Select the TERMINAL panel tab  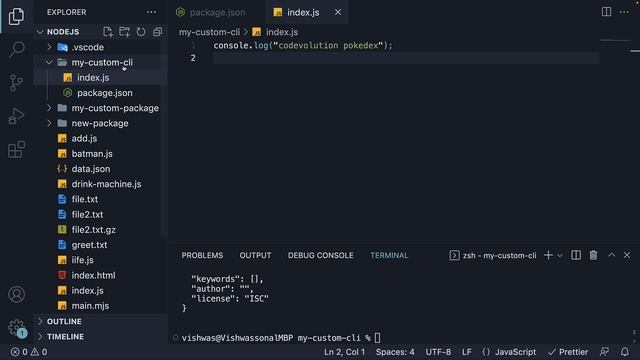389,255
